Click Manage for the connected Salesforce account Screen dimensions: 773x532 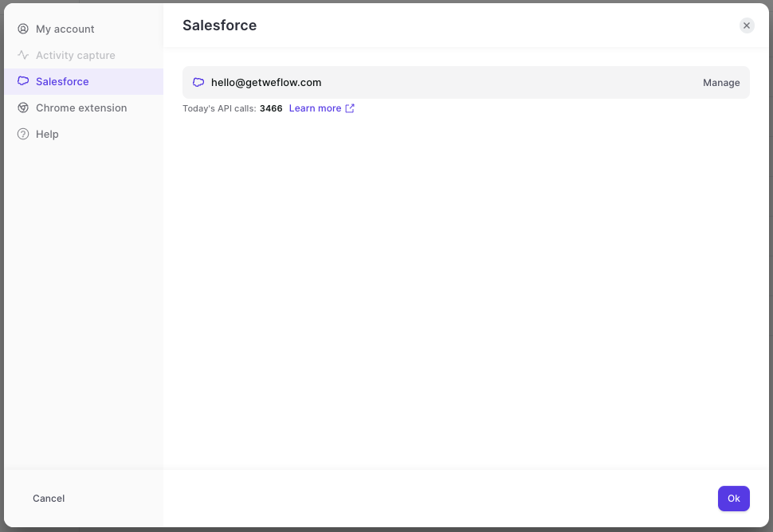tap(720, 83)
